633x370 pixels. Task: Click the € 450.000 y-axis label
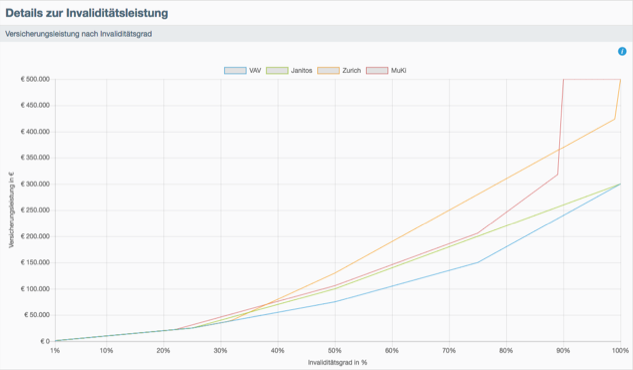click(35, 105)
